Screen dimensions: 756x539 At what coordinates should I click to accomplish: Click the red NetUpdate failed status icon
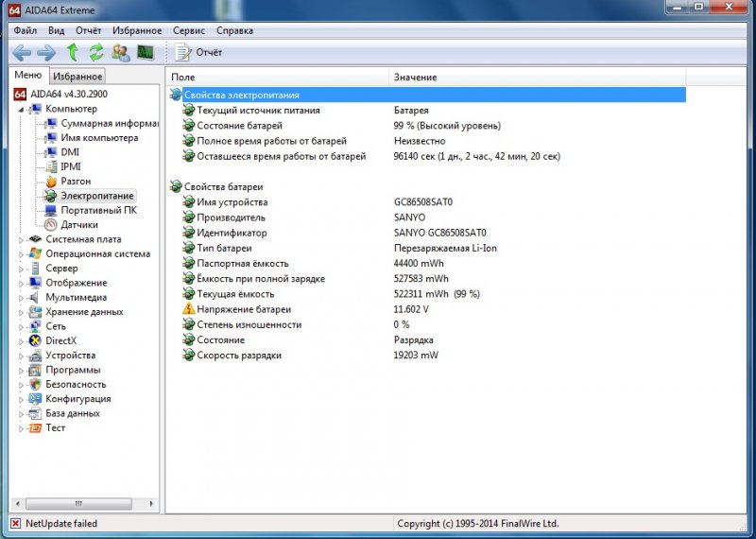15,523
